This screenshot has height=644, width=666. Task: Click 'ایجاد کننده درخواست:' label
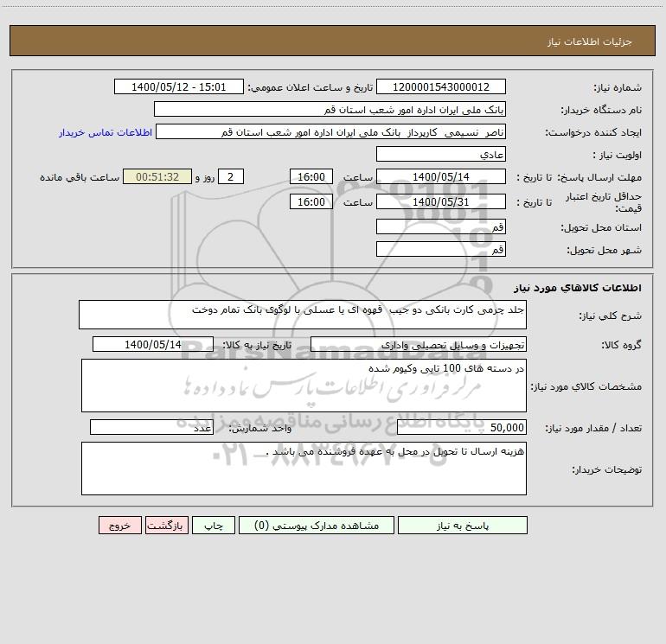(x=593, y=132)
